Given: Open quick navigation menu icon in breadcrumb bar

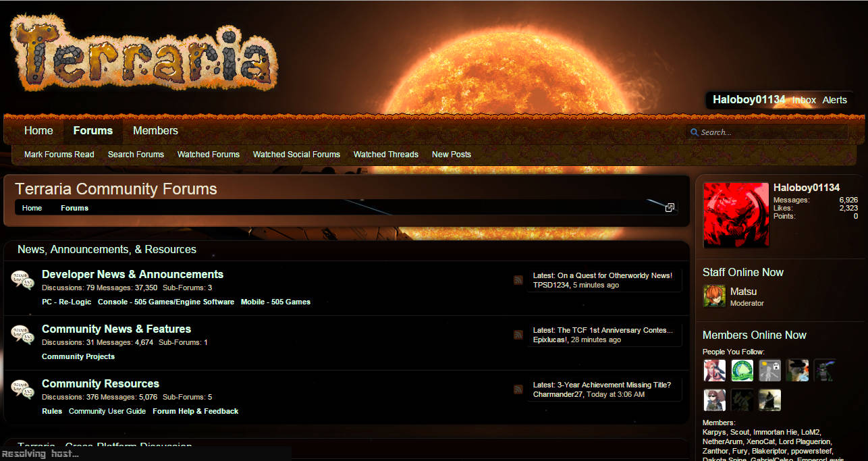Looking at the screenshot, I should pyautogui.click(x=670, y=208).
